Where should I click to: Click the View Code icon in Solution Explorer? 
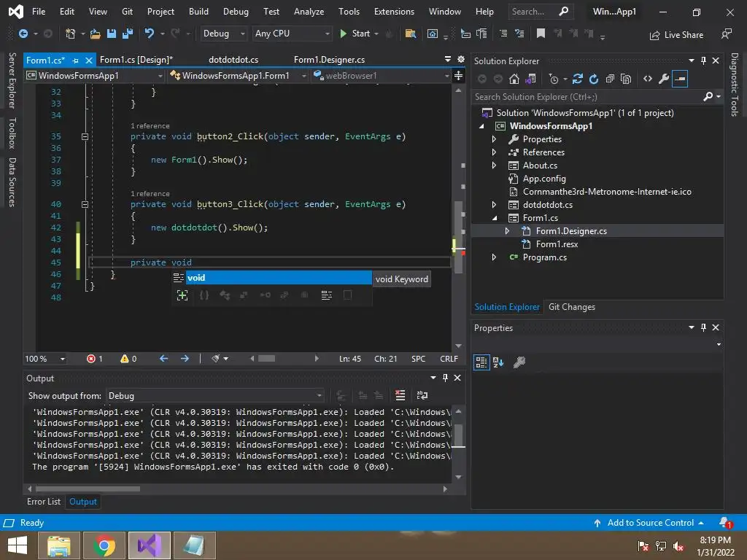coord(647,79)
